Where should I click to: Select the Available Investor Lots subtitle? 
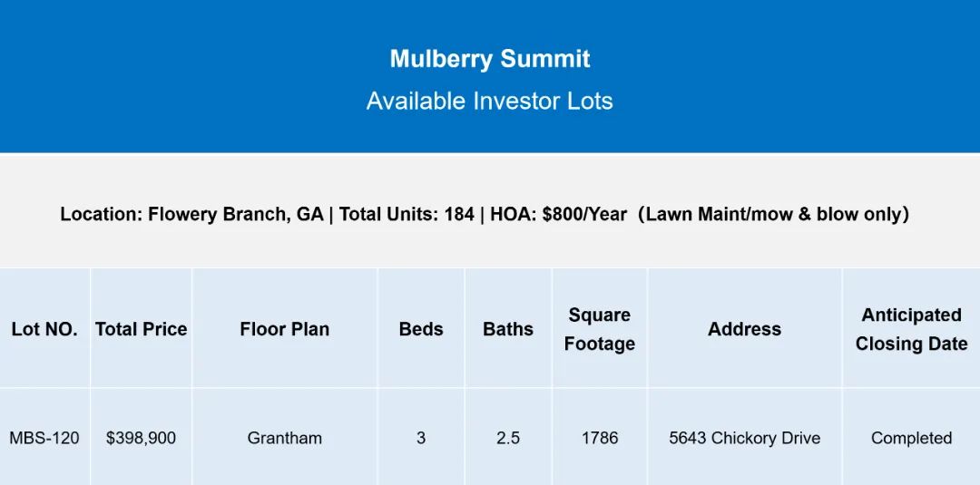pyautogui.click(x=490, y=102)
